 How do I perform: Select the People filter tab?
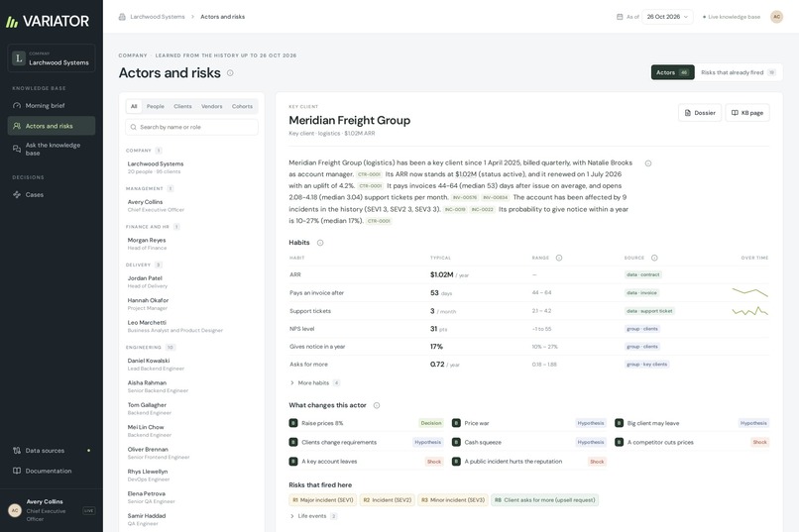[x=156, y=106]
